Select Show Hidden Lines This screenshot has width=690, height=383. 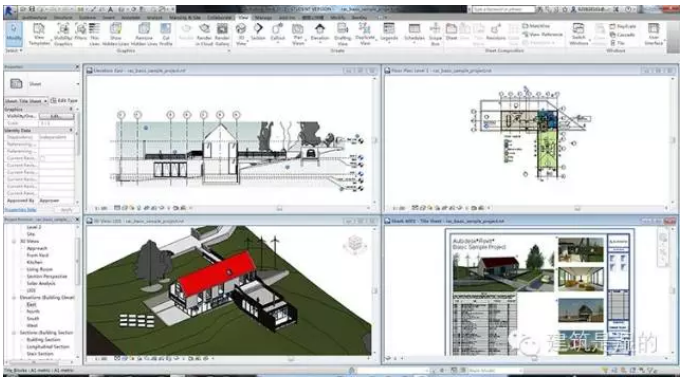pyautogui.click(x=116, y=34)
